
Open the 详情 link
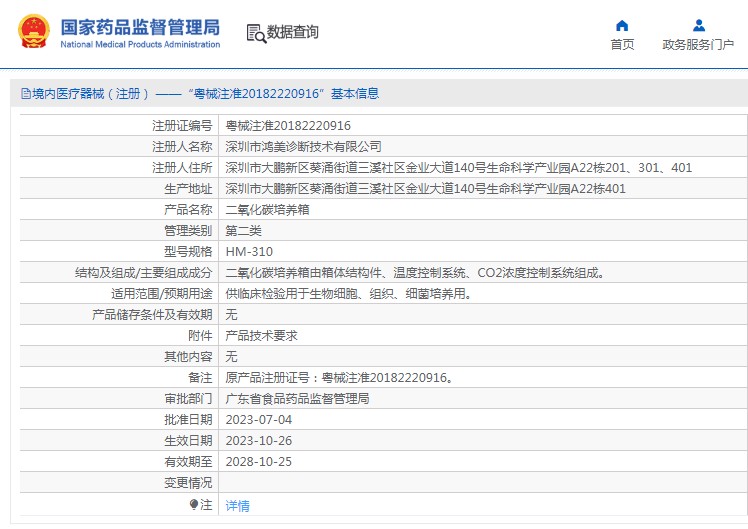pos(238,506)
